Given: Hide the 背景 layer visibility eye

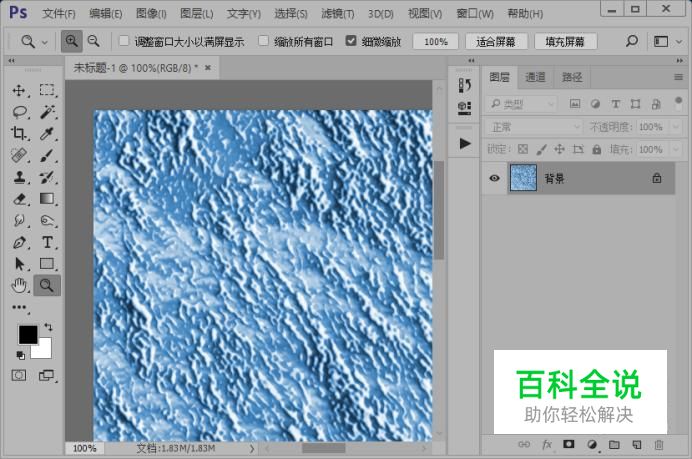Looking at the screenshot, I should pos(494,178).
